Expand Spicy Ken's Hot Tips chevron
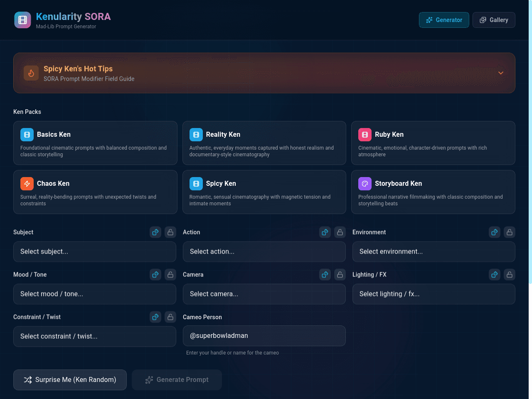 tap(501, 73)
